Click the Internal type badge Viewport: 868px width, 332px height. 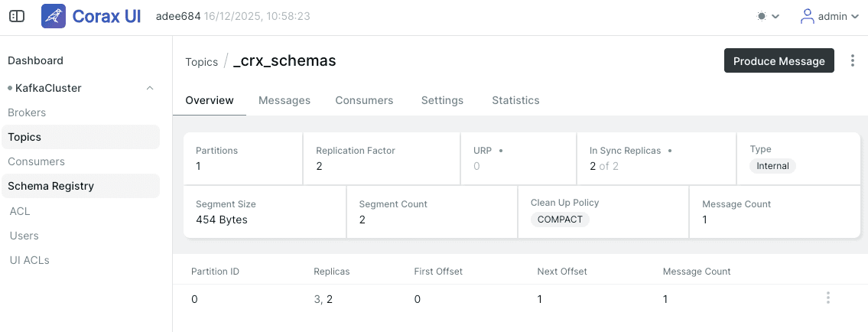coord(772,166)
